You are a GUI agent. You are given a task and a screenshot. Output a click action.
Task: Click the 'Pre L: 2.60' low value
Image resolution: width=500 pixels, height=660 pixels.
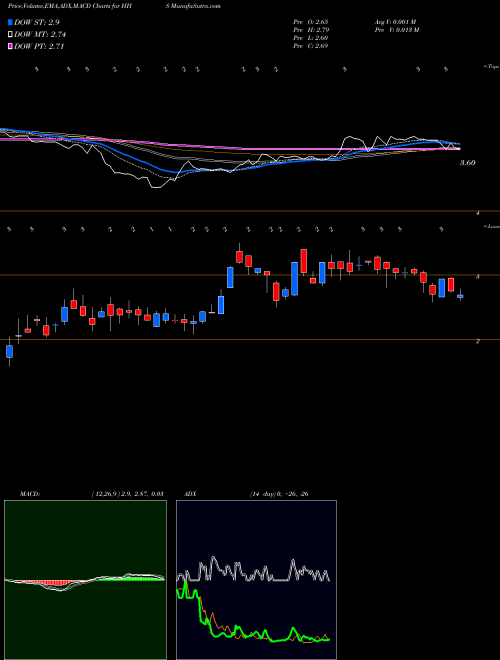(311, 38)
